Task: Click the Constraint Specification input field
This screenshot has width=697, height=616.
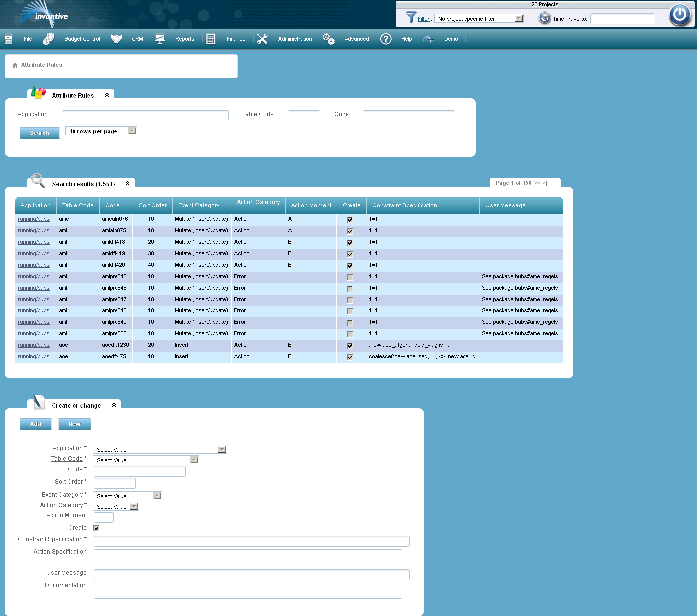Action: [251, 541]
